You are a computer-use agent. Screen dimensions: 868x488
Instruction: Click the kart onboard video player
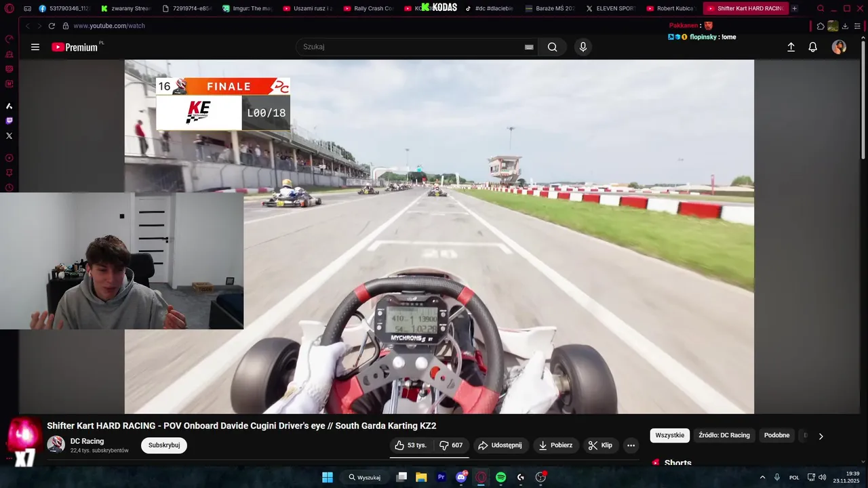[x=439, y=237]
